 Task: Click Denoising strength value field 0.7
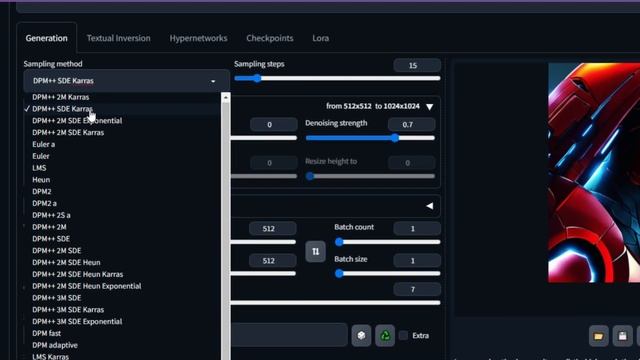411,124
